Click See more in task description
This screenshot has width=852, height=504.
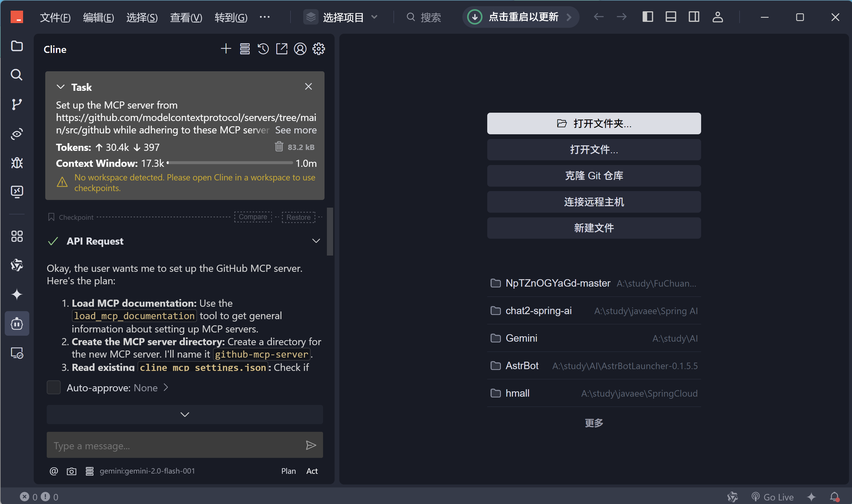[296, 130]
